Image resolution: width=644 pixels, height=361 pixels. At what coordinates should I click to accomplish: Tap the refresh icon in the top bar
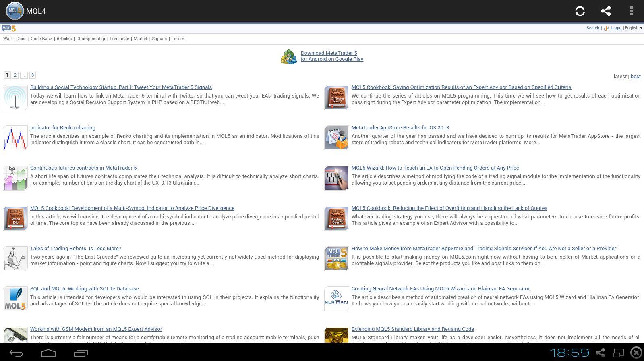[580, 11]
